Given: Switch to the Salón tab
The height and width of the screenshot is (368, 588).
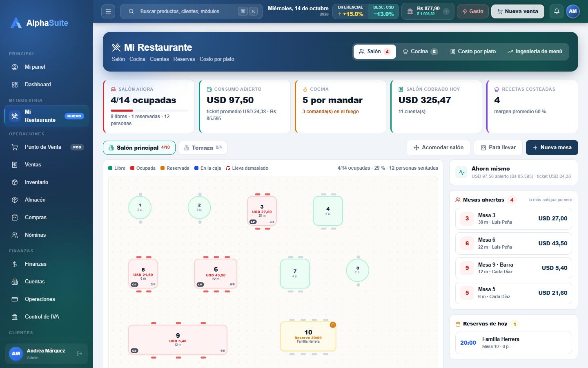Looking at the screenshot, I should pos(375,52).
